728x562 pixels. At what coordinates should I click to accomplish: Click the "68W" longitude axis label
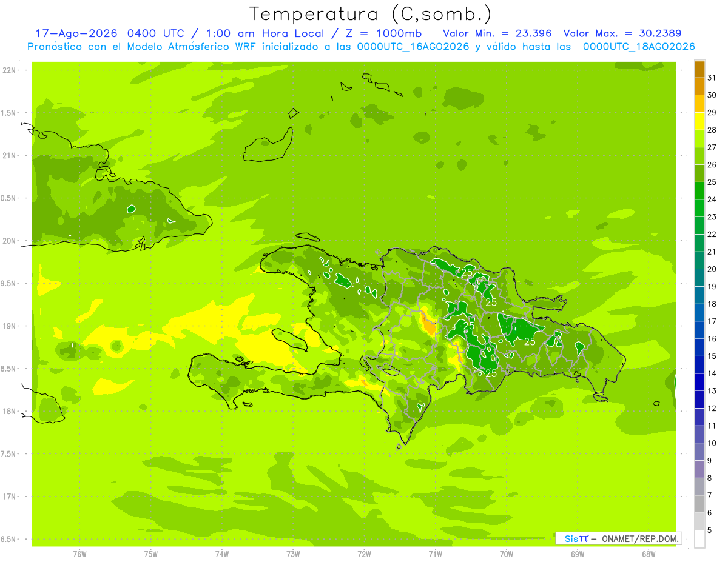(649, 554)
